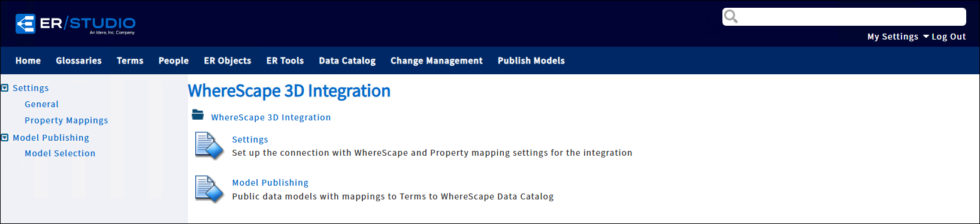The width and height of the screenshot is (980, 224).
Task: Click the search magnifier icon
Action: click(x=731, y=17)
